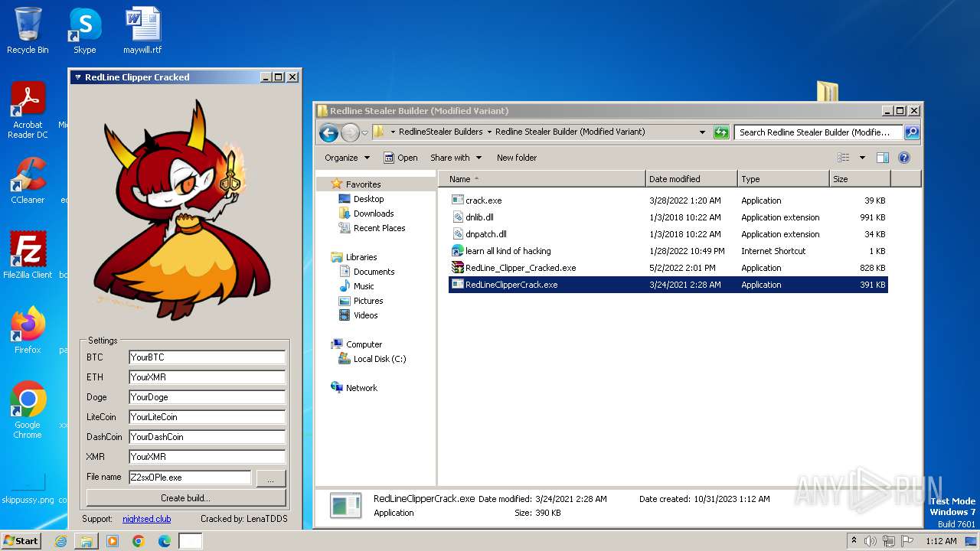Open Acrobat Reader DC shortcut

[x=28, y=111]
